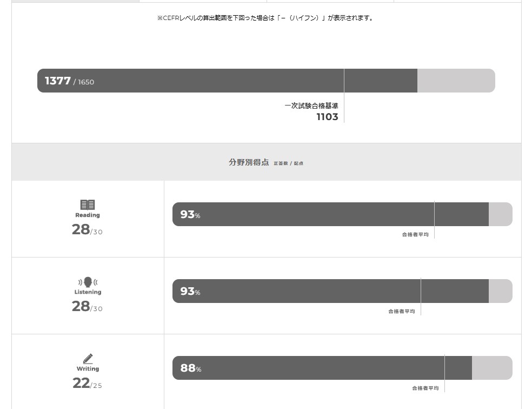Click the 一次試験合格基準 label

[311, 106]
